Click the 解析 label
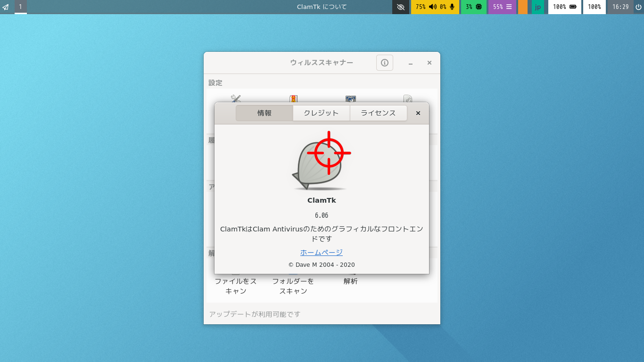Screen dimensions: 644x362 (x=350, y=281)
